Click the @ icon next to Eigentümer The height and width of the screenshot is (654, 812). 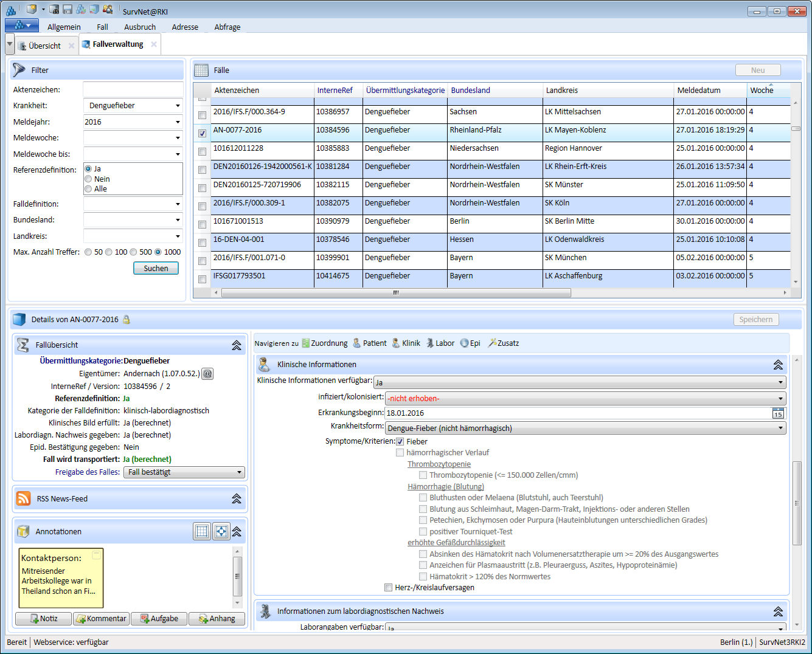point(207,374)
